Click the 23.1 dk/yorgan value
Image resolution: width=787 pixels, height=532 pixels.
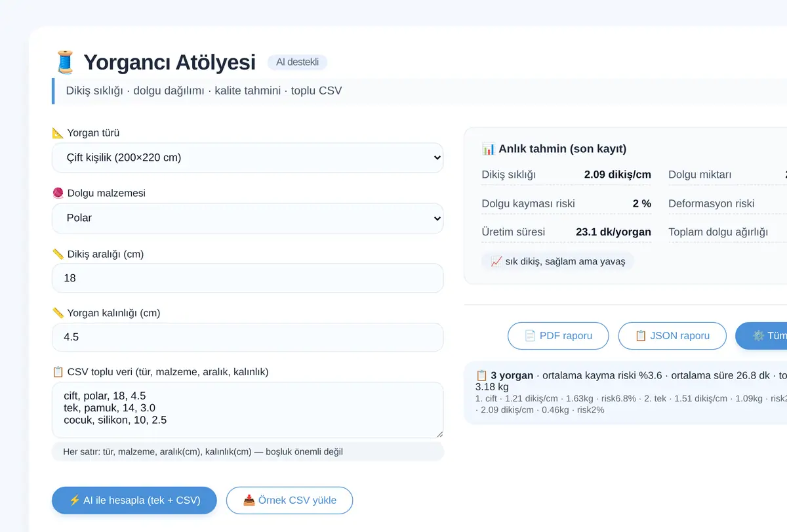tap(613, 232)
